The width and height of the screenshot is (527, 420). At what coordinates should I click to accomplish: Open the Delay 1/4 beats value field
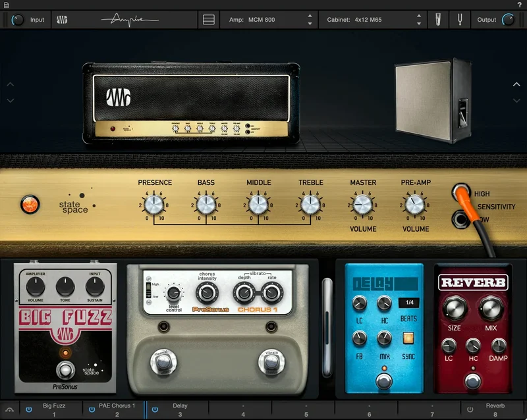pos(409,303)
